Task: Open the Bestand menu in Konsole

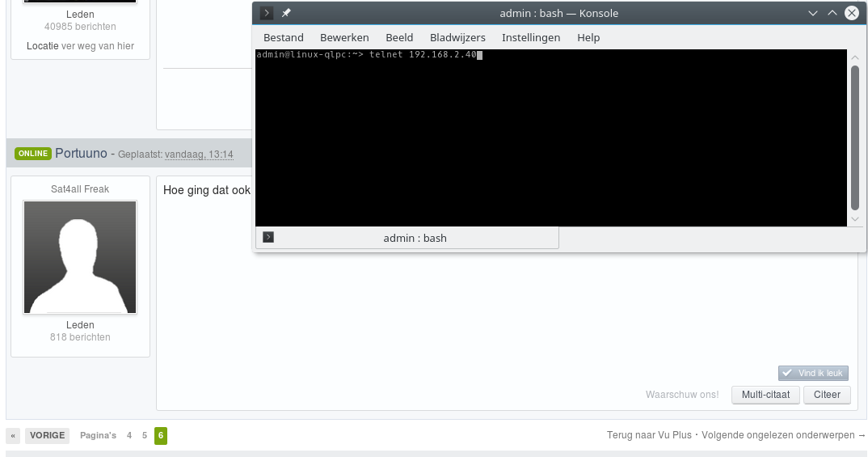Action: [284, 38]
